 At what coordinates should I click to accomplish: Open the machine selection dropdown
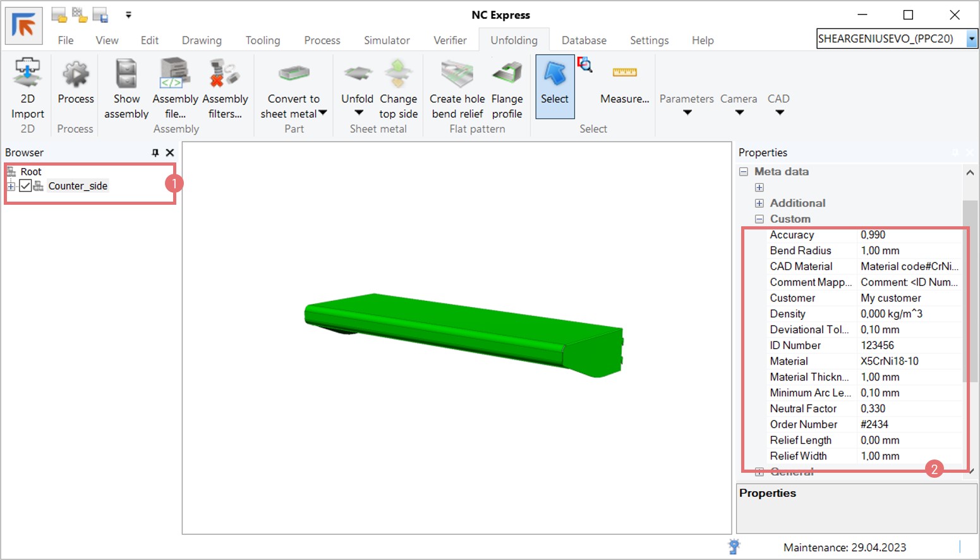pyautogui.click(x=972, y=39)
